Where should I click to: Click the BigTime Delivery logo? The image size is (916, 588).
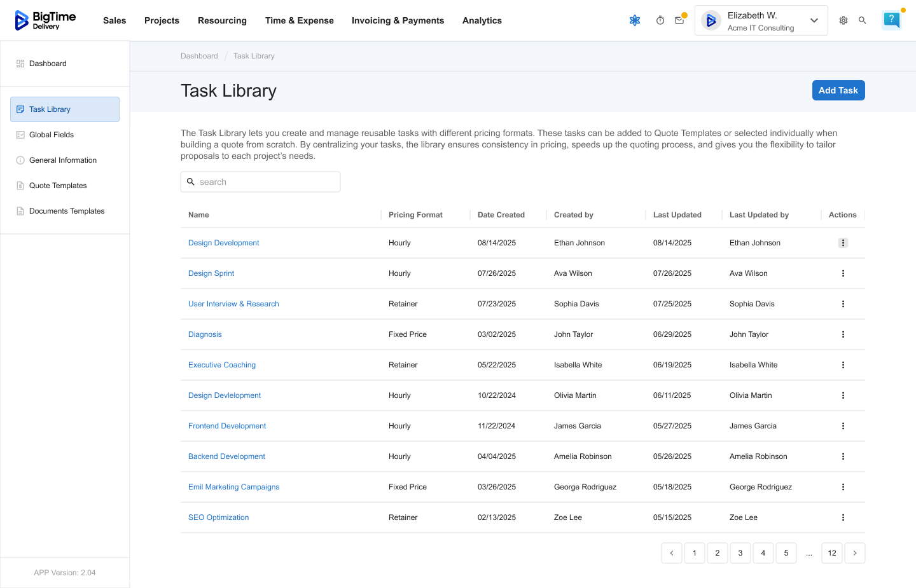pyautogui.click(x=45, y=20)
